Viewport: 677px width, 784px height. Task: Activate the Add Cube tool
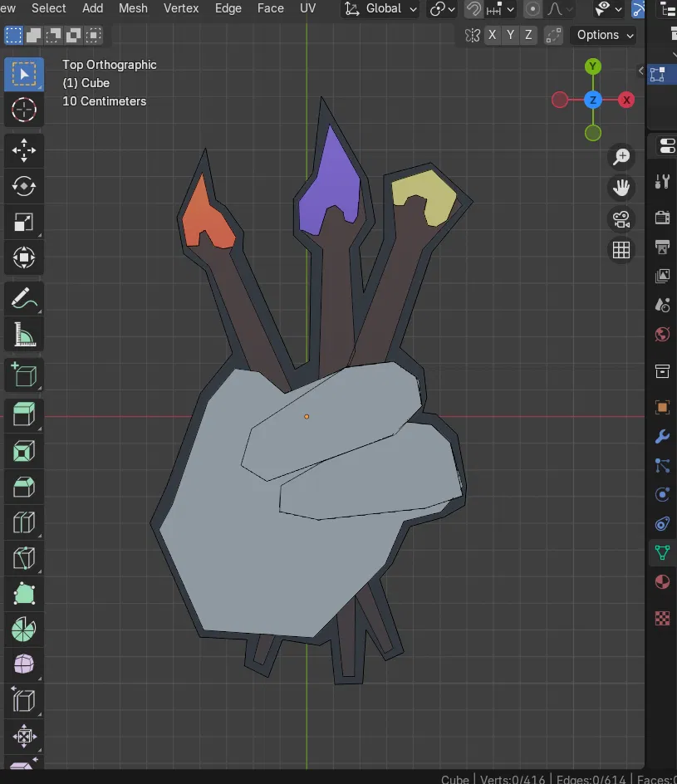(24, 375)
